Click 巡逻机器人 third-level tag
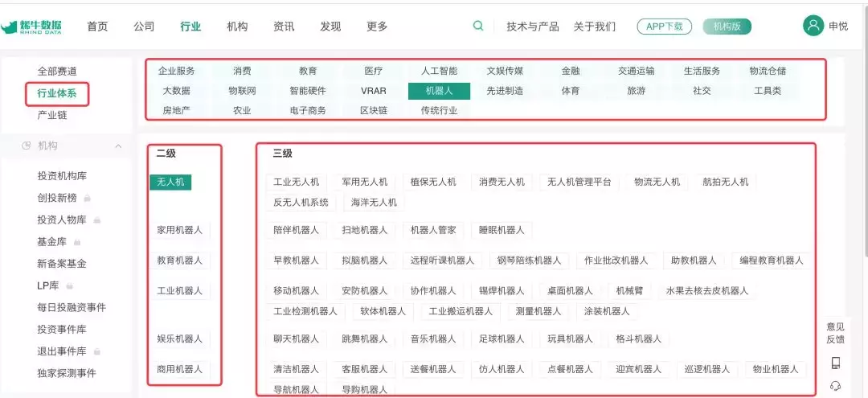 coord(707,369)
